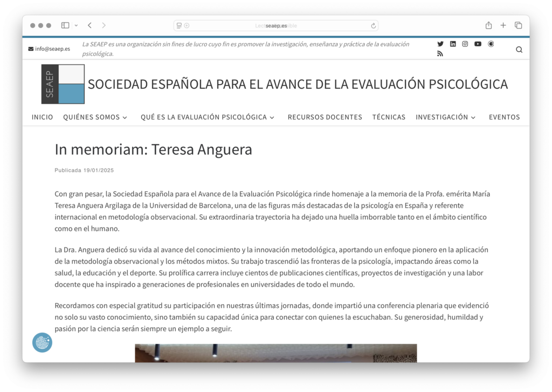Viewport: 552px width, 392px height.
Task: Open the Eventos page
Action: (504, 117)
